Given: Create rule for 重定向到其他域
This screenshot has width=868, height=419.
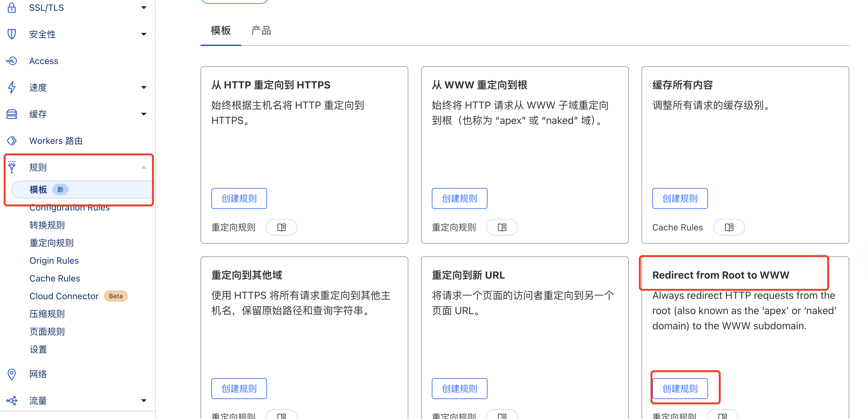Looking at the screenshot, I should click(239, 388).
